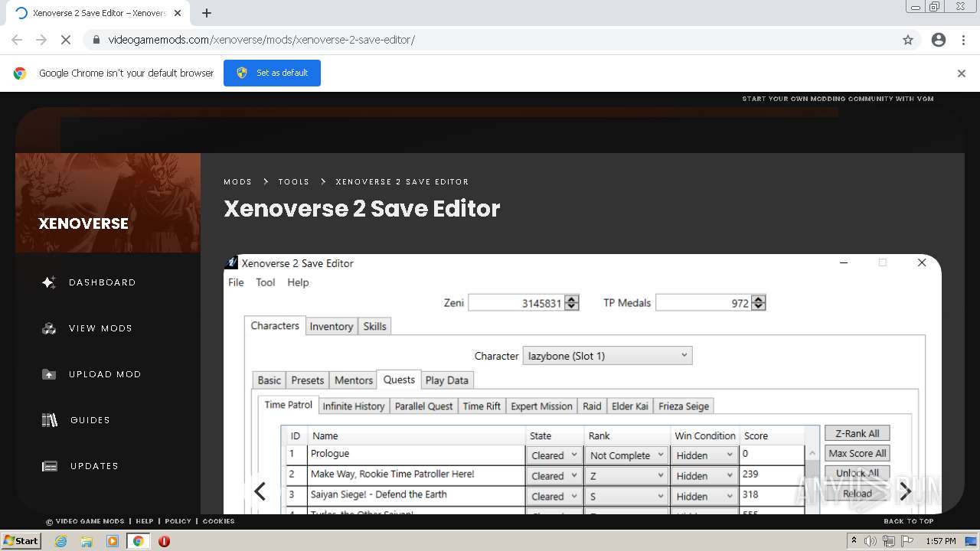Open the volume control in the tray
Viewport: 980px width, 551px height.
(871, 541)
